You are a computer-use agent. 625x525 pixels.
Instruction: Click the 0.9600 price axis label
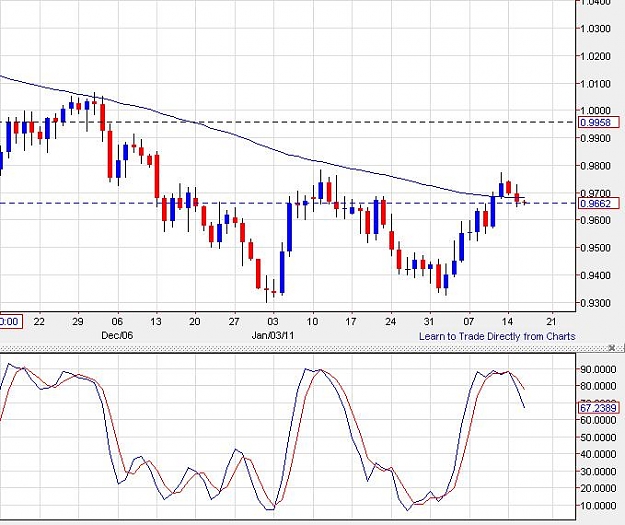pyautogui.click(x=596, y=220)
